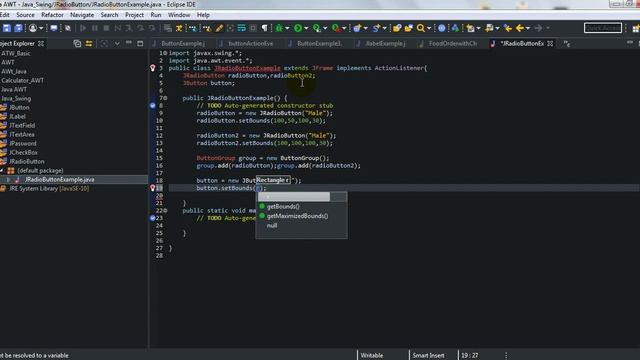Open the Navigate menu
Viewport: 640px width, 360px height.
[x=82, y=15]
